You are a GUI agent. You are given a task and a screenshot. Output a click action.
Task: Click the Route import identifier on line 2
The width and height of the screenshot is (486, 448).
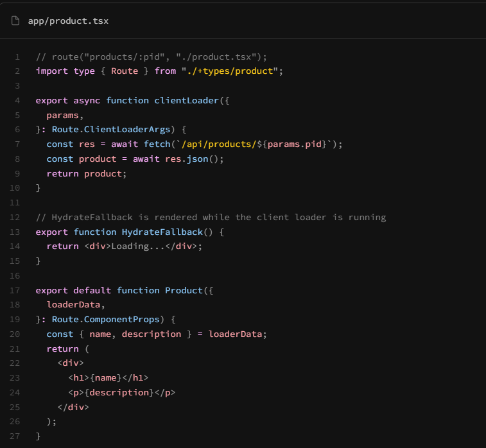coord(125,71)
